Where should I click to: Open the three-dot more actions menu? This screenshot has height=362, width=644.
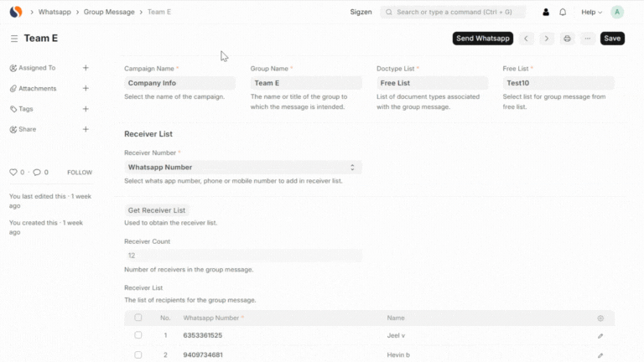[x=587, y=39]
